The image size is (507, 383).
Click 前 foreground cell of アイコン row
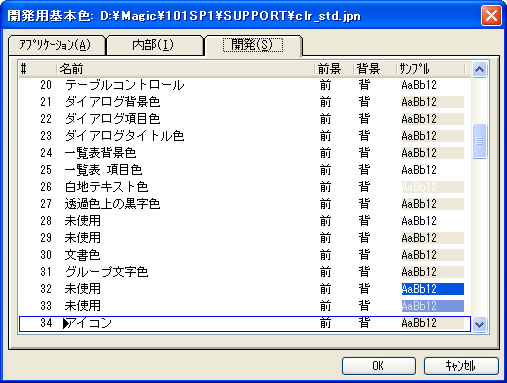(326, 323)
